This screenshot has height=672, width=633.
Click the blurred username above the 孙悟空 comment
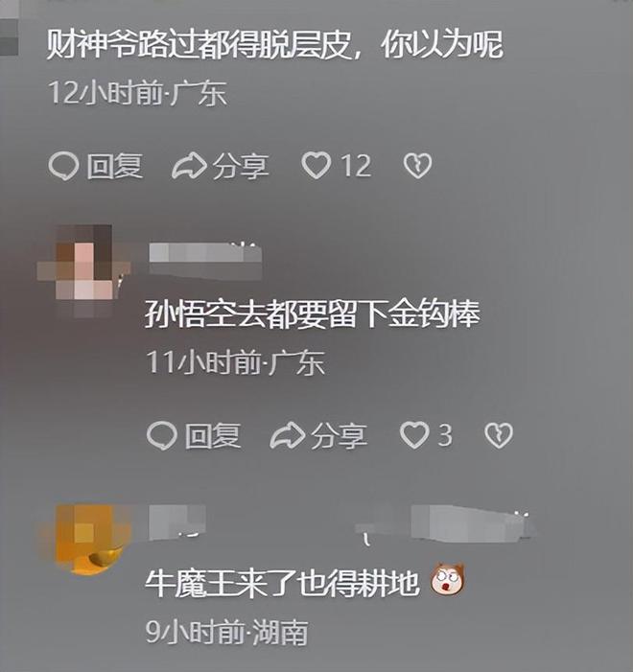[205, 257]
